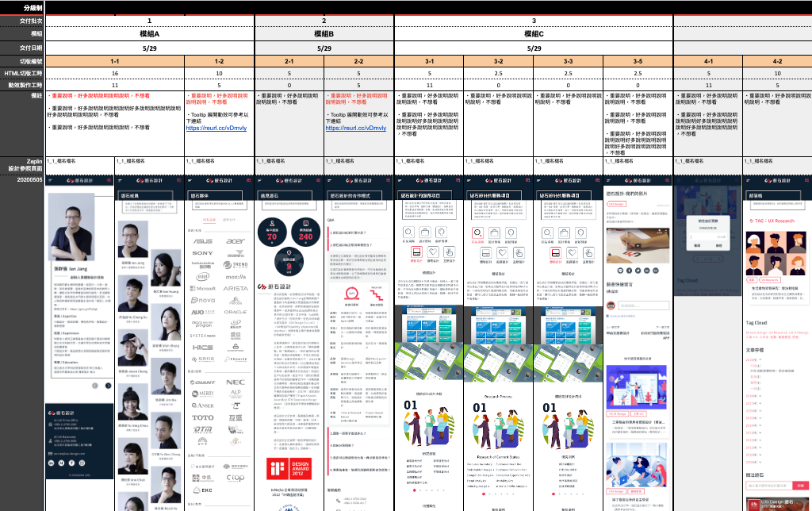The width and height of the screenshot is (812, 511).
Task: Click red subscribe button in column 4-2 mockup
Action: point(801,486)
